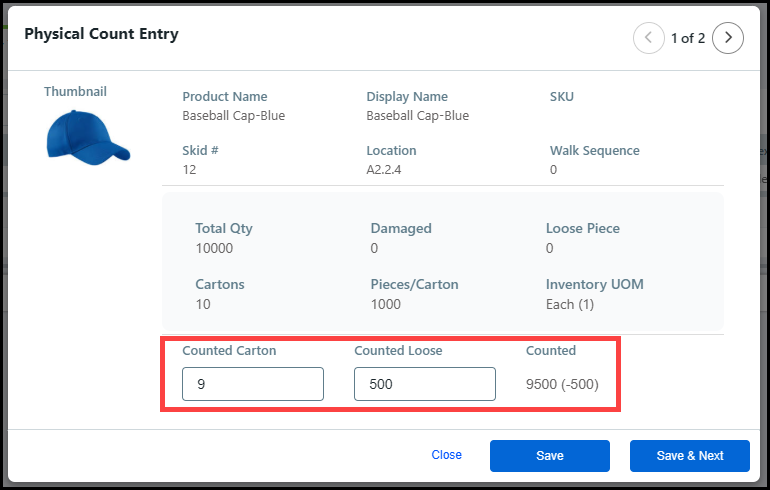Click the Physical Count Entry title
770x490 pixels.
tap(101, 34)
